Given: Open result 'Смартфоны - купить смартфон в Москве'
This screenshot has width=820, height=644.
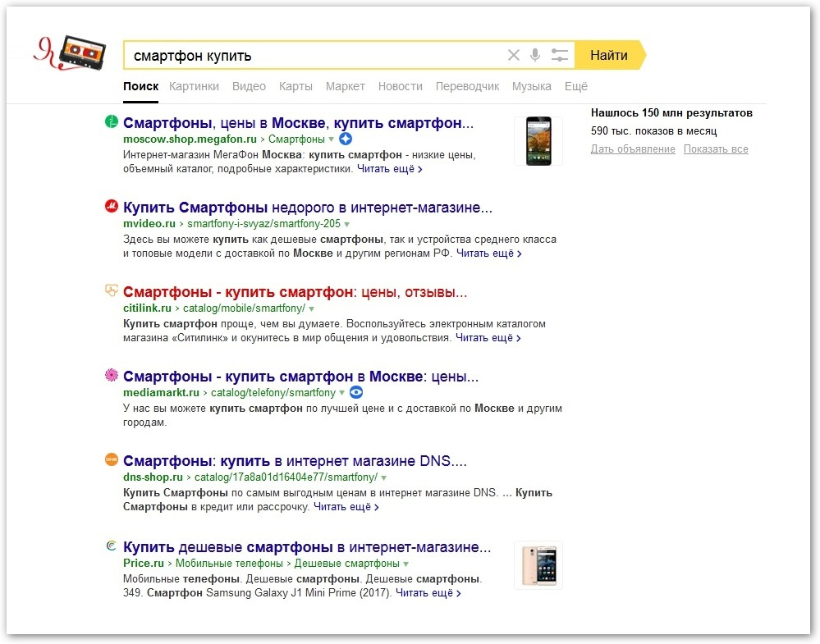Looking at the screenshot, I should (x=300, y=377).
